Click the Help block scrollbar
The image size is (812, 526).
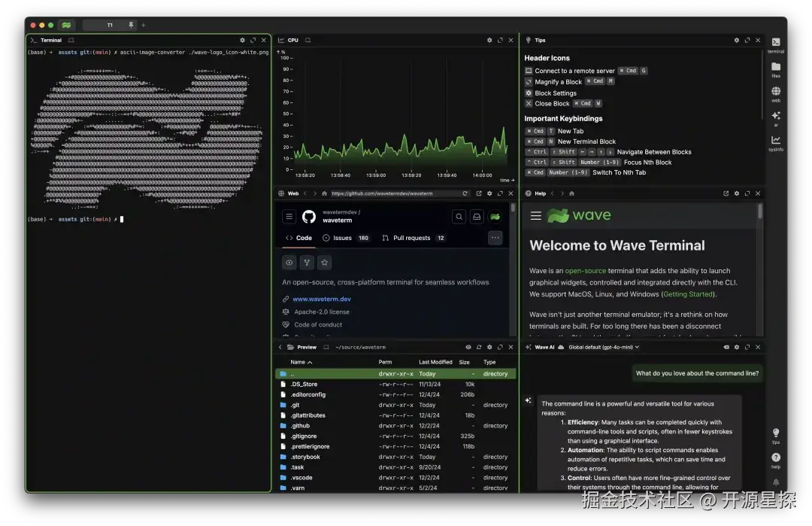(x=759, y=211)
